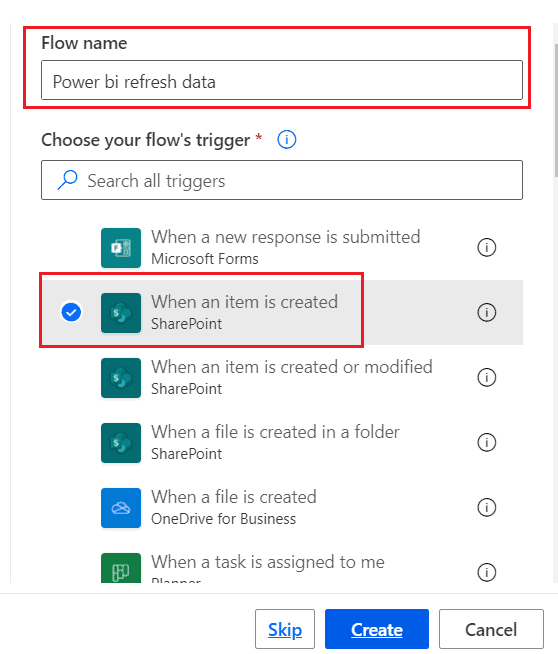Click SharePoint icon for file created in a folder
Screen dimensions: 558x654
pyautogui.click(x=121, y=443)
